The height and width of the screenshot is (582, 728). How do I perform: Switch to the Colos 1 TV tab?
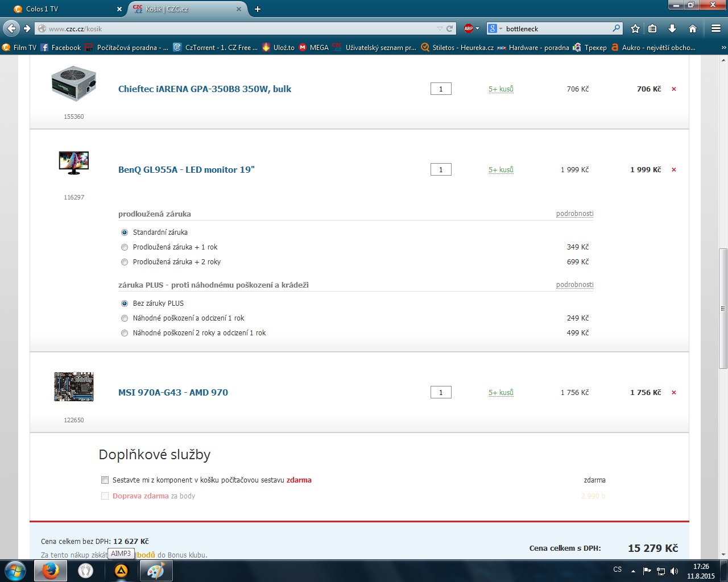[x=68, y=9]
